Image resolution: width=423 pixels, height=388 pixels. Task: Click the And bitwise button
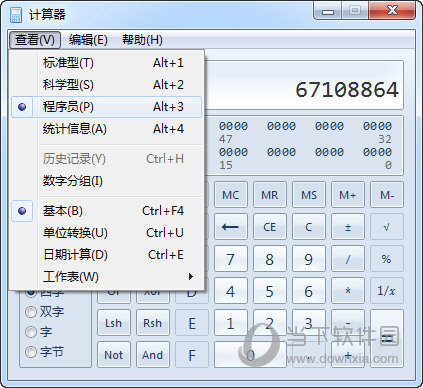pos(153,355)
